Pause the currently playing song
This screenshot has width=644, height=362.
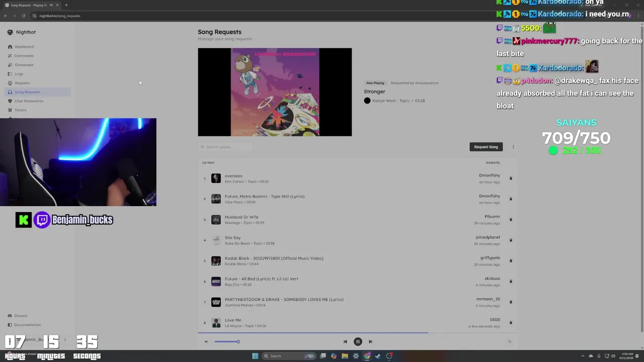[358, 341]
